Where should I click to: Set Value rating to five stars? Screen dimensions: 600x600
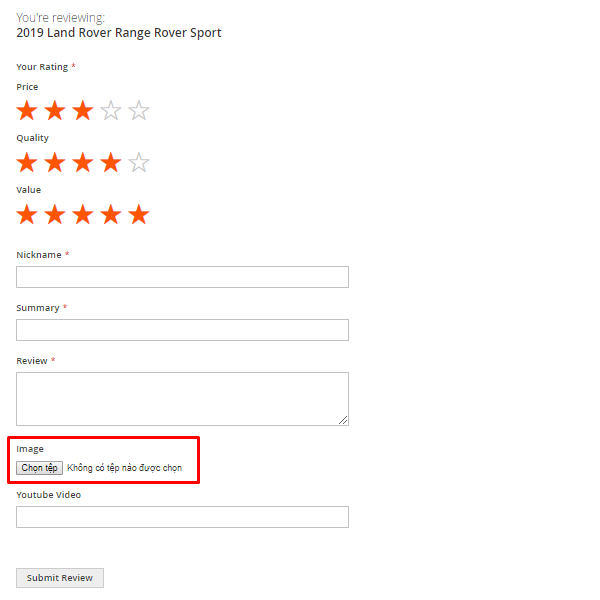139,214
